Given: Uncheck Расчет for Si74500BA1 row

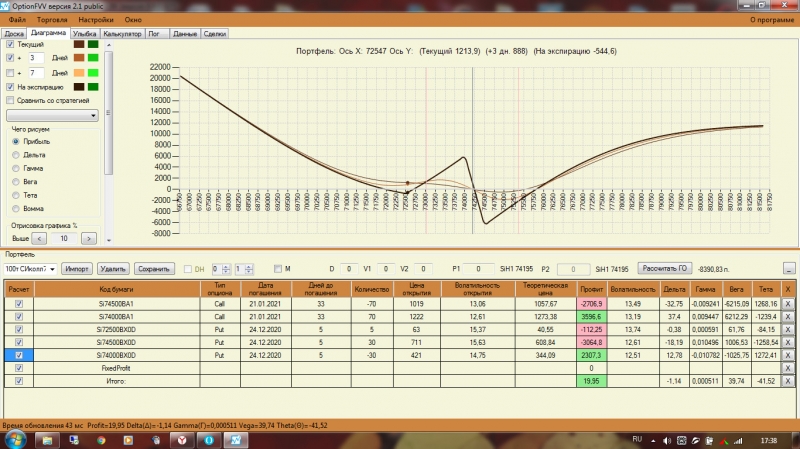Looking at the screenshot, I should [19, 304].
